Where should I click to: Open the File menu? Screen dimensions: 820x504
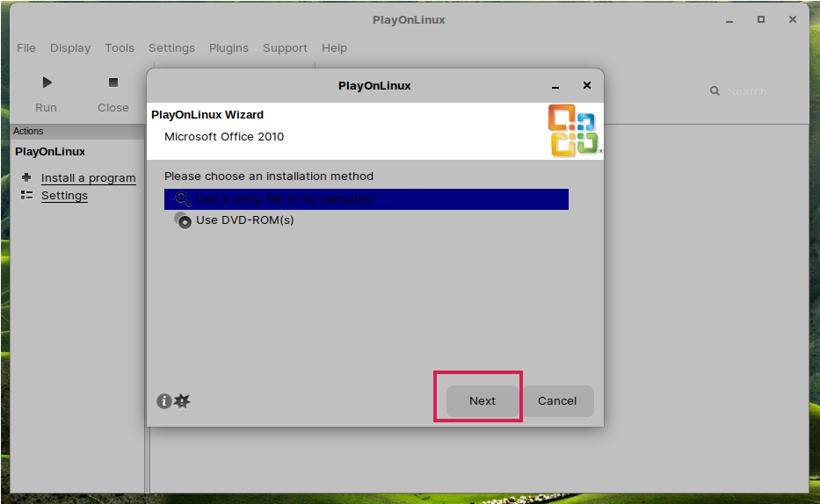(x=26, y=48)
